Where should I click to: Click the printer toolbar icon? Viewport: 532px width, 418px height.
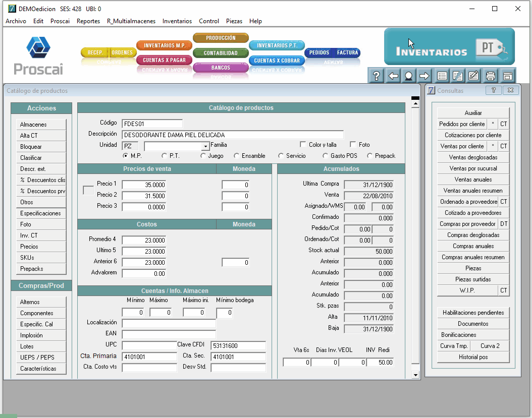coord(490,76)
